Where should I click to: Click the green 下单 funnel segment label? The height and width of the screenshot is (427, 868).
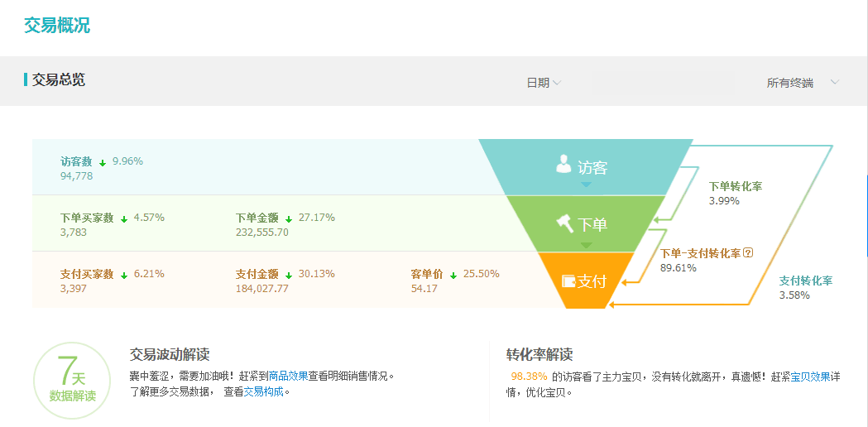(592, 224)
